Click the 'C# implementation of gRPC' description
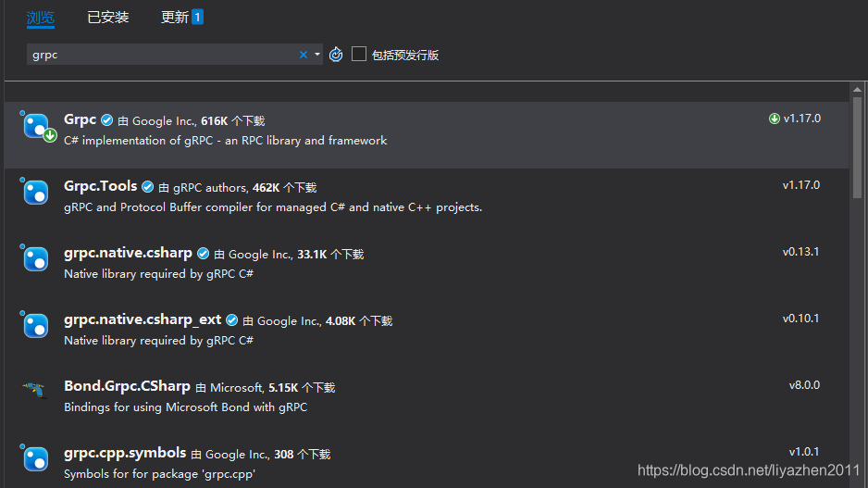This screenshot has width=868, height=488. pos(225,141)
